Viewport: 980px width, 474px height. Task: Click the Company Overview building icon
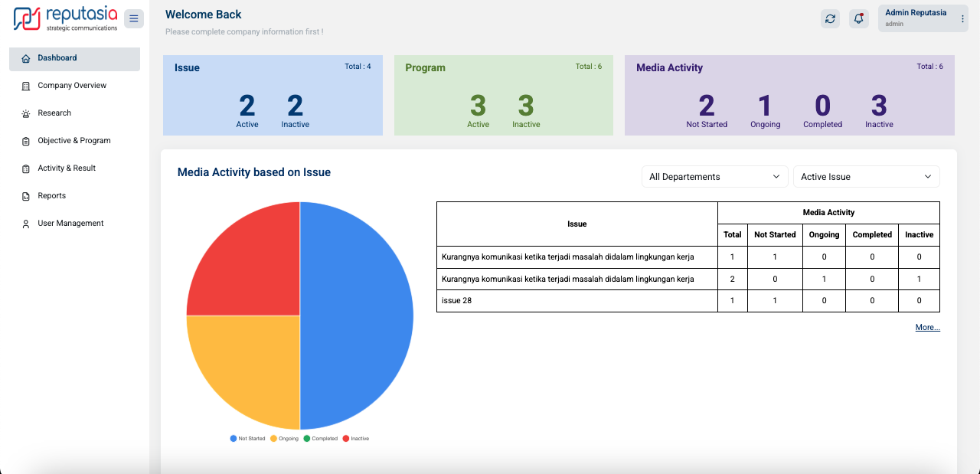[x=26, y=86]
